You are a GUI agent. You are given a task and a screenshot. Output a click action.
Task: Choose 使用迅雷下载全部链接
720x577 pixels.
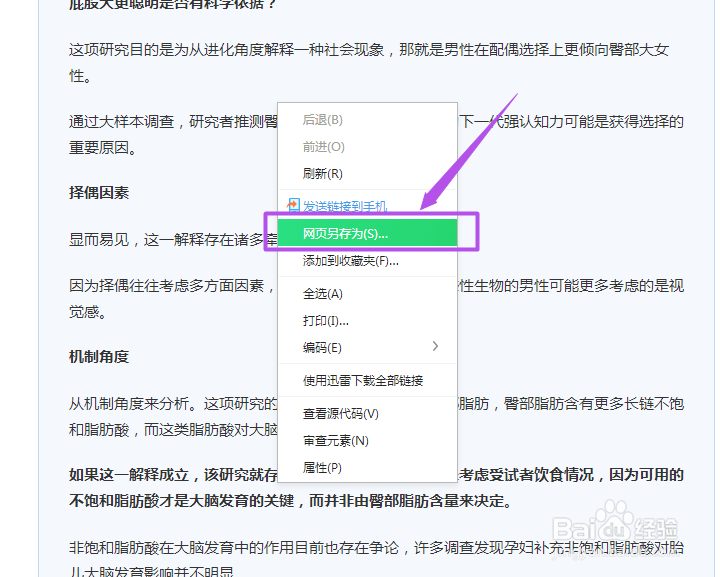pyautogui.click(x=367, y=381)
